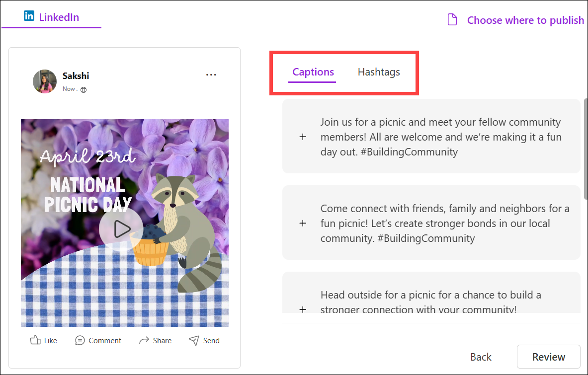The height and width of the screenshot is (375, 588).
Task: Comment on the picnic post
Action: pos(98,340)
